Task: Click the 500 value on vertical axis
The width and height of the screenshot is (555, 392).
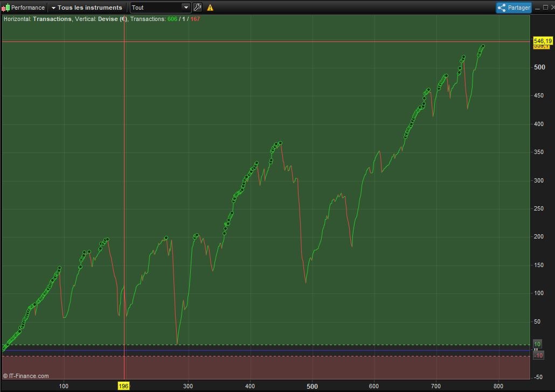Action: [x=539, y=67]
